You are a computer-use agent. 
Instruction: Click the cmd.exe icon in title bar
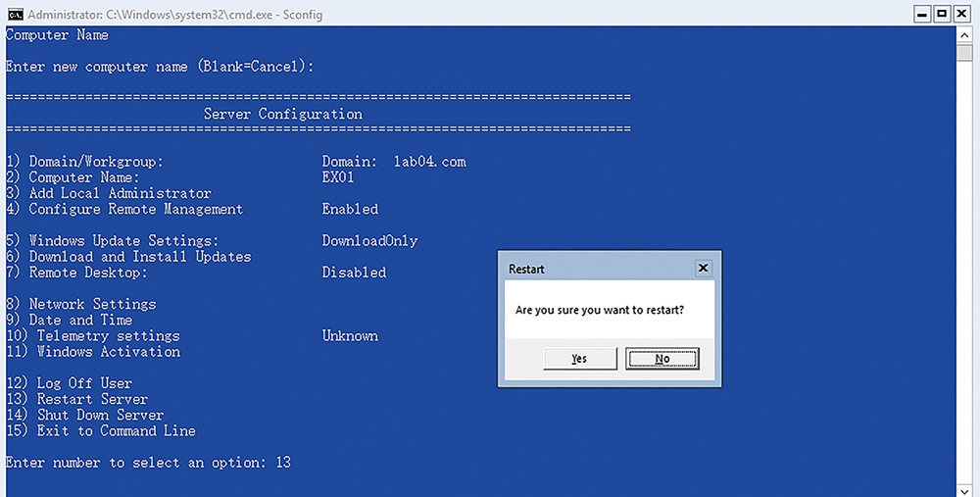point(16,15)
